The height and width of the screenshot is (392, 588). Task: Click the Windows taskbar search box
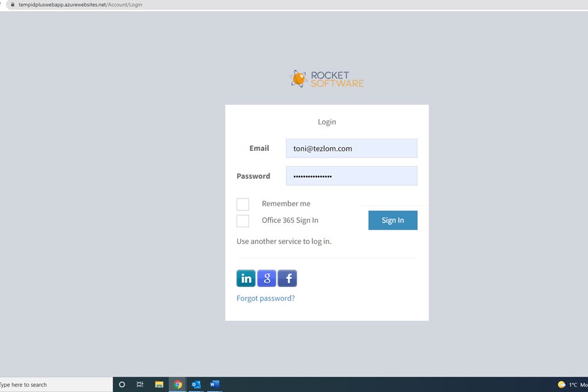coord(54,385)
